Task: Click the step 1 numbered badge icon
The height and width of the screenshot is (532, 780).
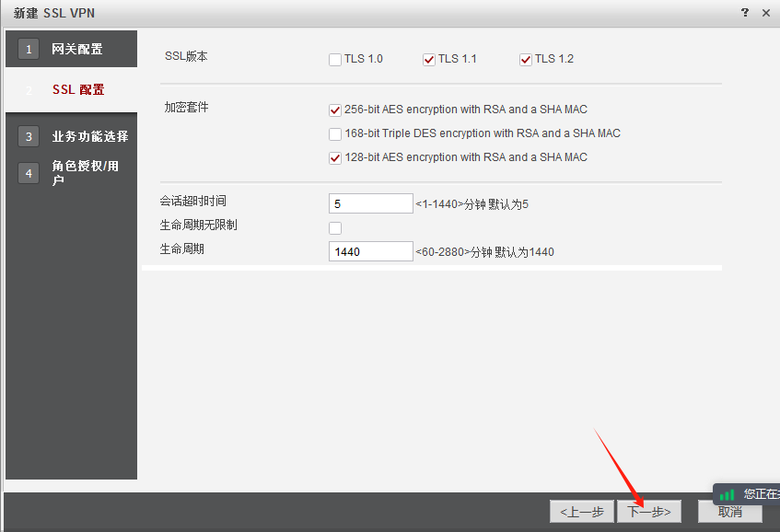Action: (28, 48)
